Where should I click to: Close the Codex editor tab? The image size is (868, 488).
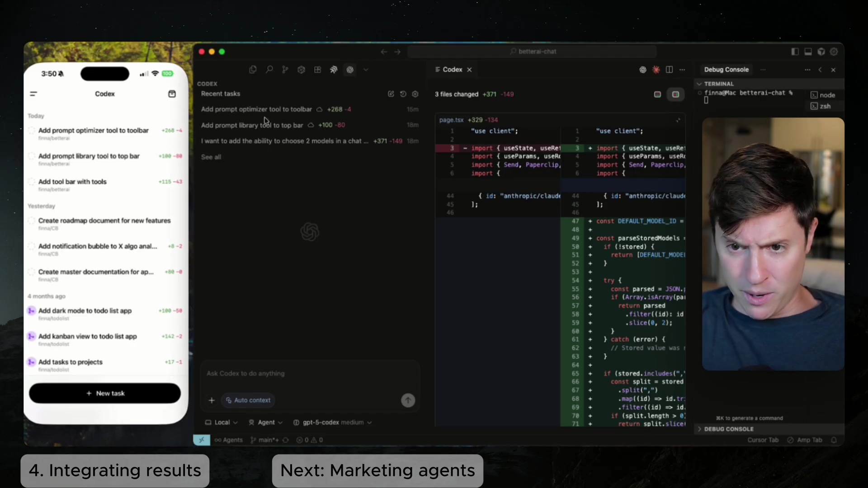[469, 70]
